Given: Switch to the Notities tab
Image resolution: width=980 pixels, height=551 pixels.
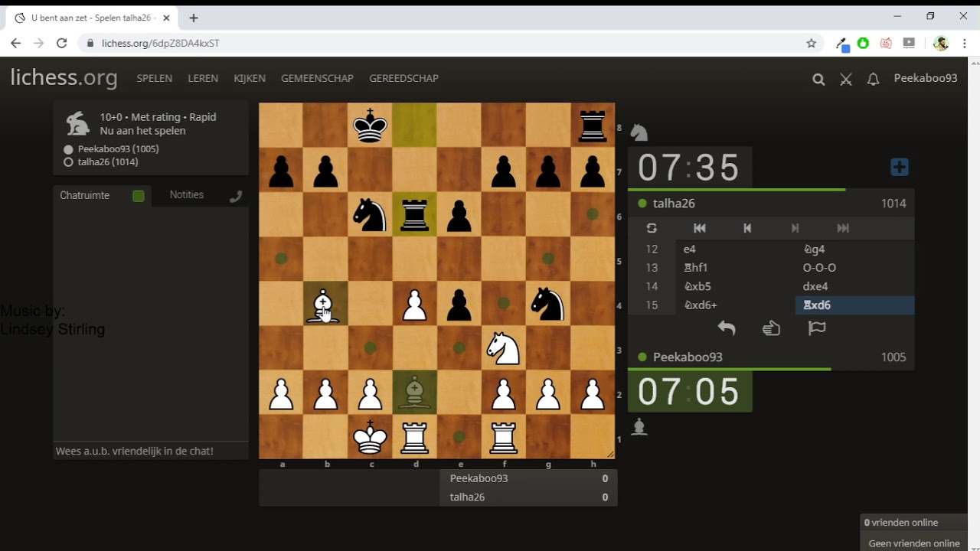Looking at the screenshot, I should point(187,195).
